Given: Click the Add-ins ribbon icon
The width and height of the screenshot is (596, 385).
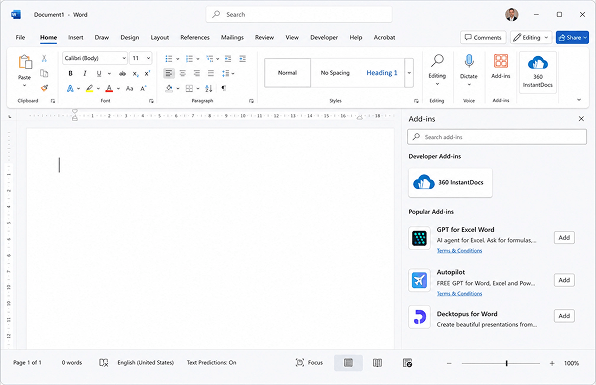Looking at the screenshot, I should [501, 61].
